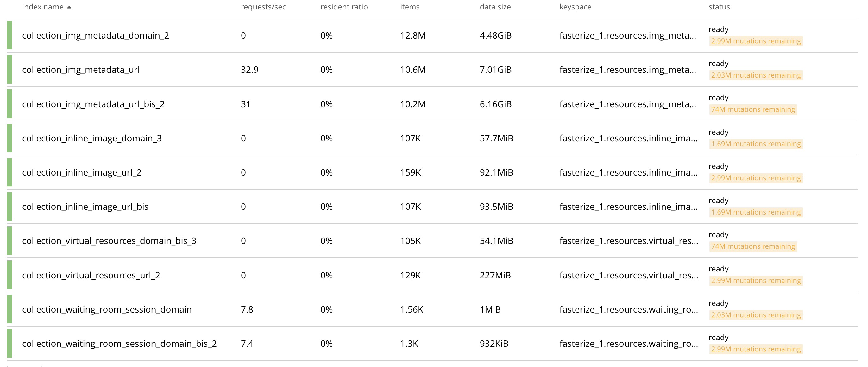Viewport: 868px width, 367px height.
Task: Expand collection_inline_image_domain_3 row
Action: pyautogui.click(x=432, y=138)
